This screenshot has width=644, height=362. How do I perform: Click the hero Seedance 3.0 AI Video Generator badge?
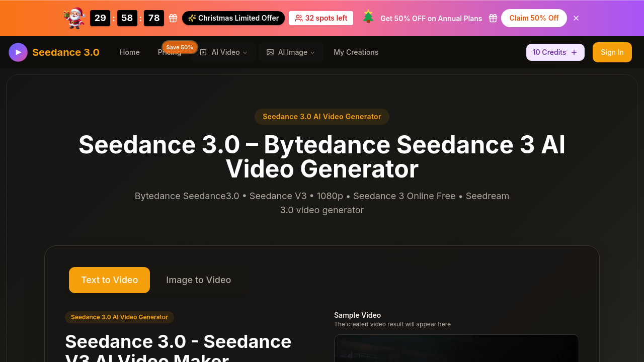322,117
